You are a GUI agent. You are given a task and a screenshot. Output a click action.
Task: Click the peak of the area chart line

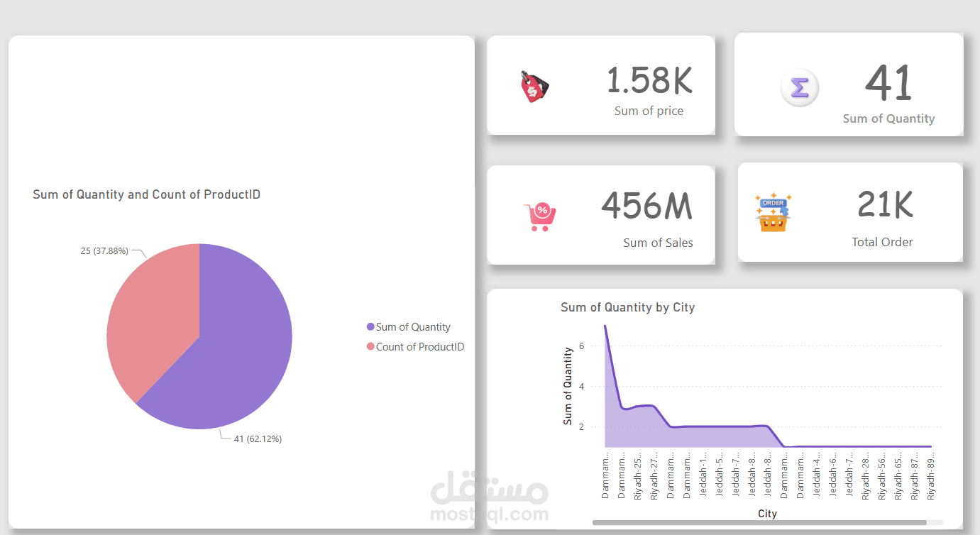[x=605, y=326]
